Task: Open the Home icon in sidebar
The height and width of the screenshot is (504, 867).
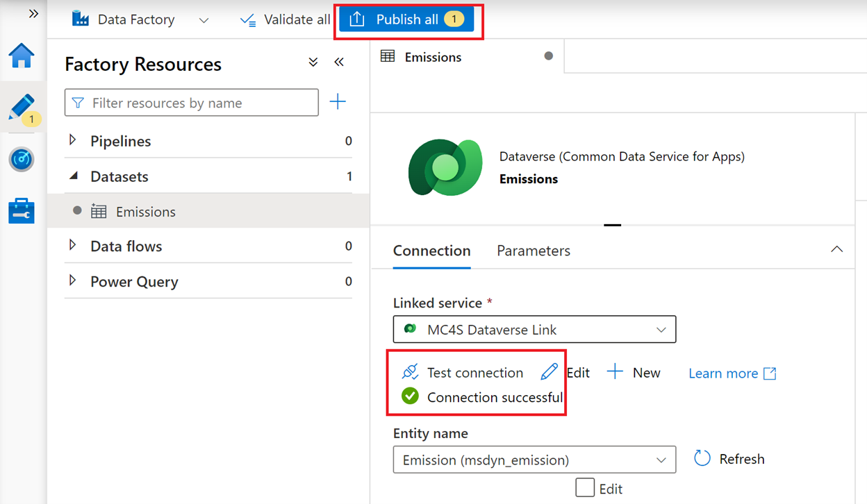Action: [22, 56]
